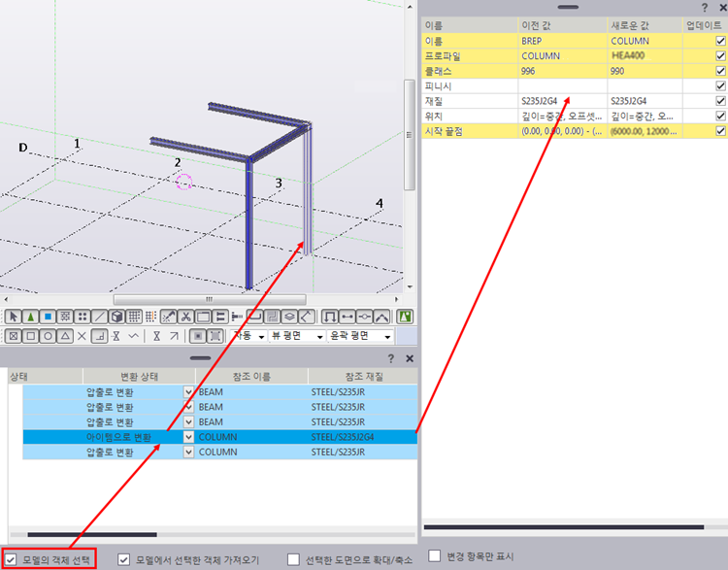Click the blue square selection icon

pyautogui.click(x=48, y=317)
